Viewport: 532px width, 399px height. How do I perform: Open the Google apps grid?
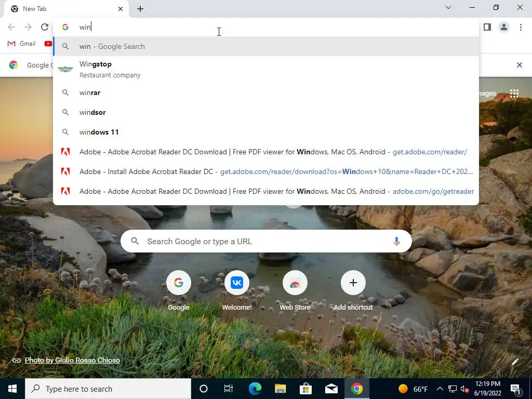click(x=514, y=94)
